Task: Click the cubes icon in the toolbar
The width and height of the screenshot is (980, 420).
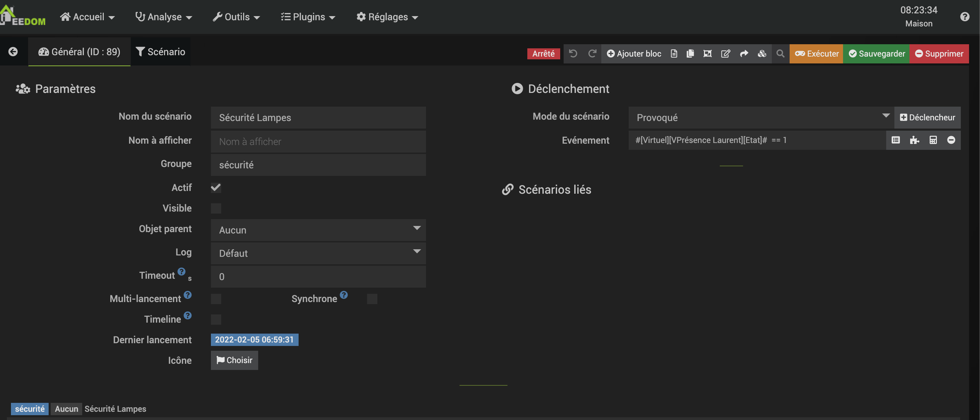Action: [762, 54]
